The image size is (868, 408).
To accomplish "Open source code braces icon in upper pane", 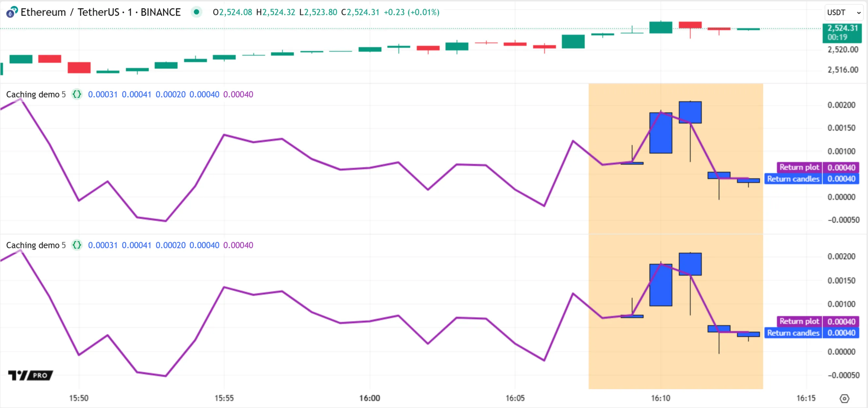I will (77, 94).
